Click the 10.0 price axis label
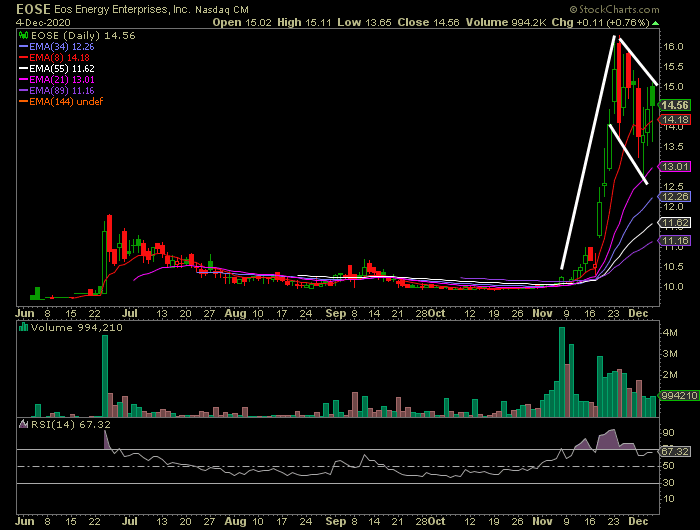This screenshot has height=530, width=700. coord(673,286)
